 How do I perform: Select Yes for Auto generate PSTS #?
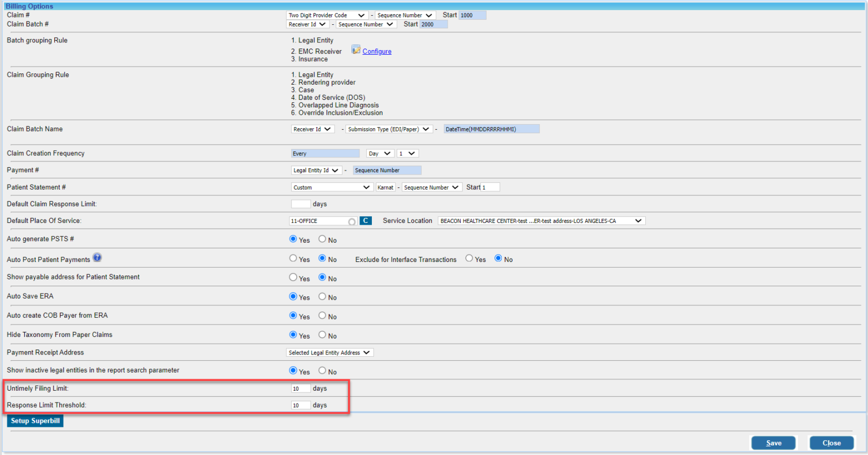tap(292, 239)
